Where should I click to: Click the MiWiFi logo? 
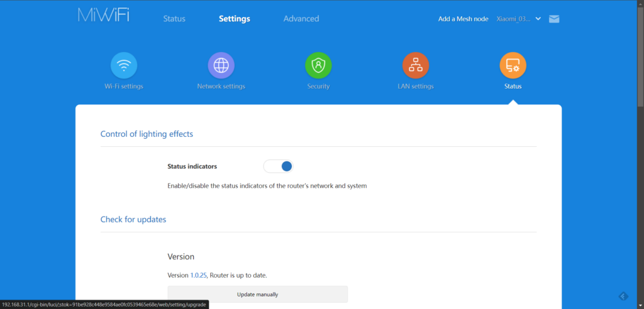point(104,16)
